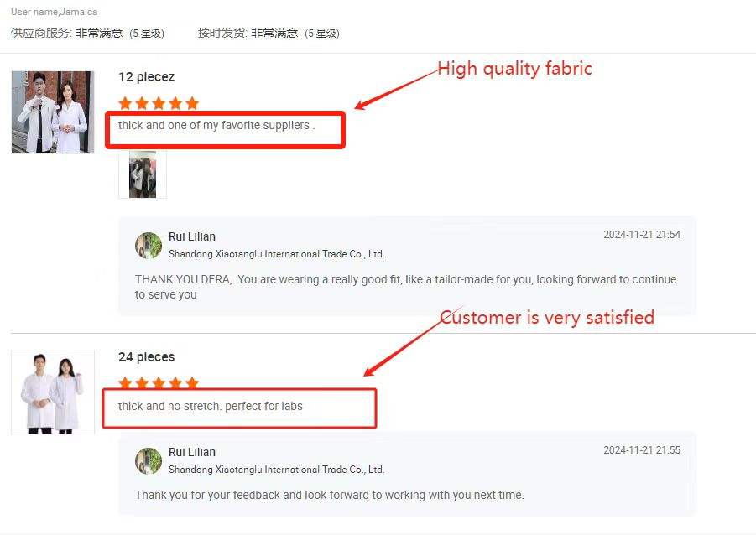
Task: Open the Rui Lilian name in the first reply
Action: (x=192, y=236)
